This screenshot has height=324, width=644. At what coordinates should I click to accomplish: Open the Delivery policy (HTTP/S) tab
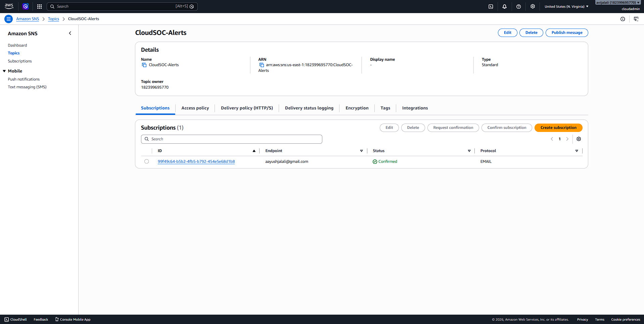click(247, 108)
